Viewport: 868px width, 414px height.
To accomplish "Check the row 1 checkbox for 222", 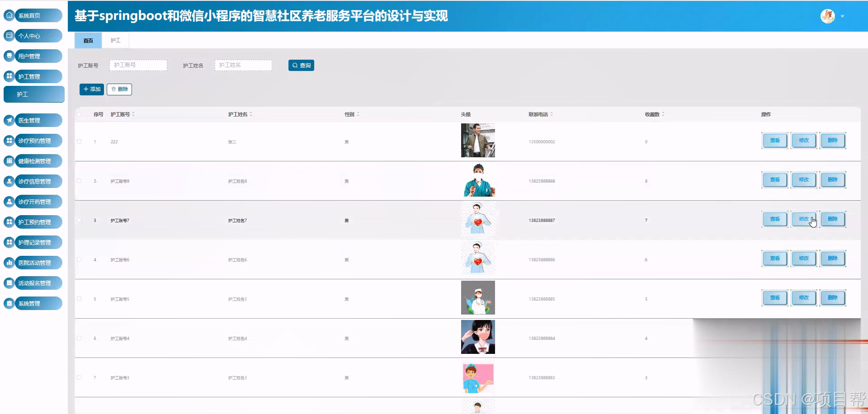I will (79, 141).
